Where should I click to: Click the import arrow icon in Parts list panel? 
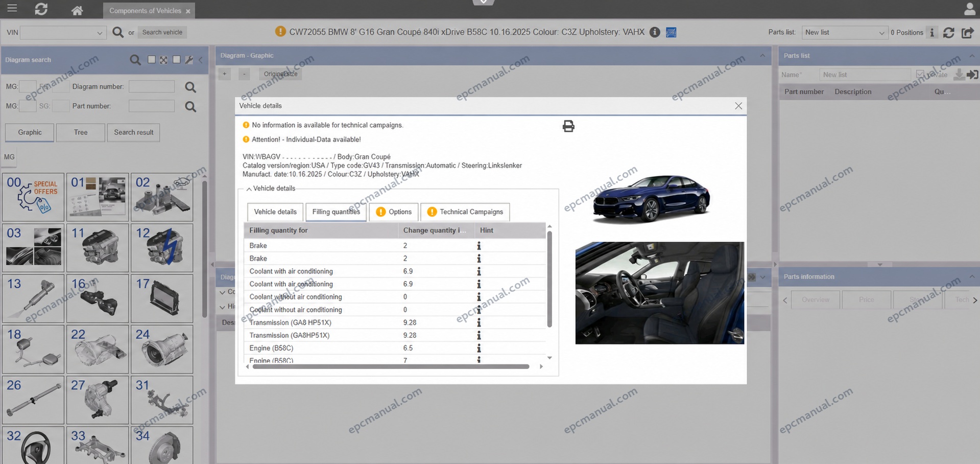pos(973,75)
